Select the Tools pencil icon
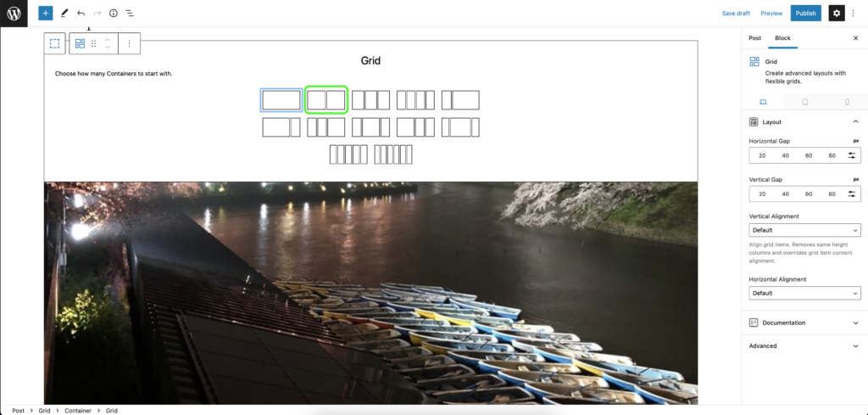The image size is (868, 415). [64, 14]
